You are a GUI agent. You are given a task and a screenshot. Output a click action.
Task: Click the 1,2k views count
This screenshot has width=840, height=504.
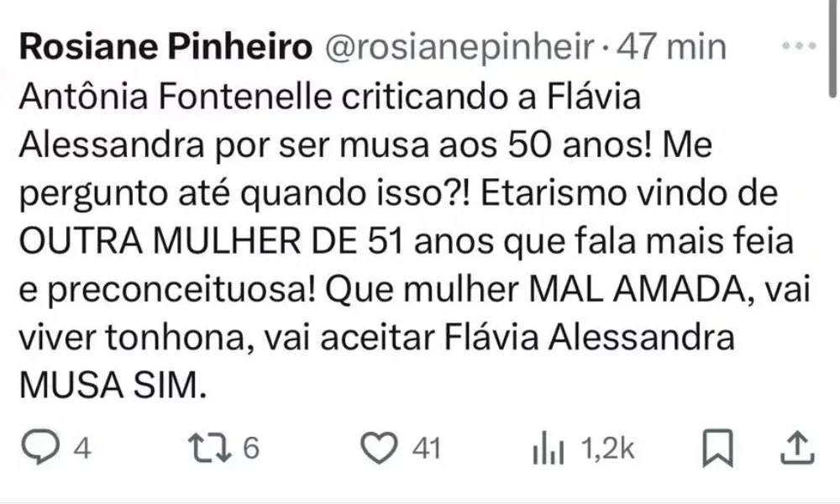pyautogui.click(x=607, y=450)
